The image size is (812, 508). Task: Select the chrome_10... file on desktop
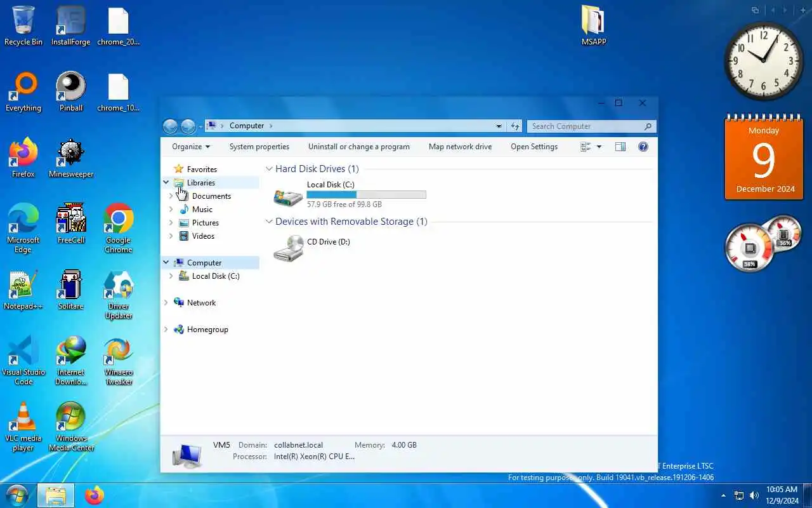pos(119,92)
